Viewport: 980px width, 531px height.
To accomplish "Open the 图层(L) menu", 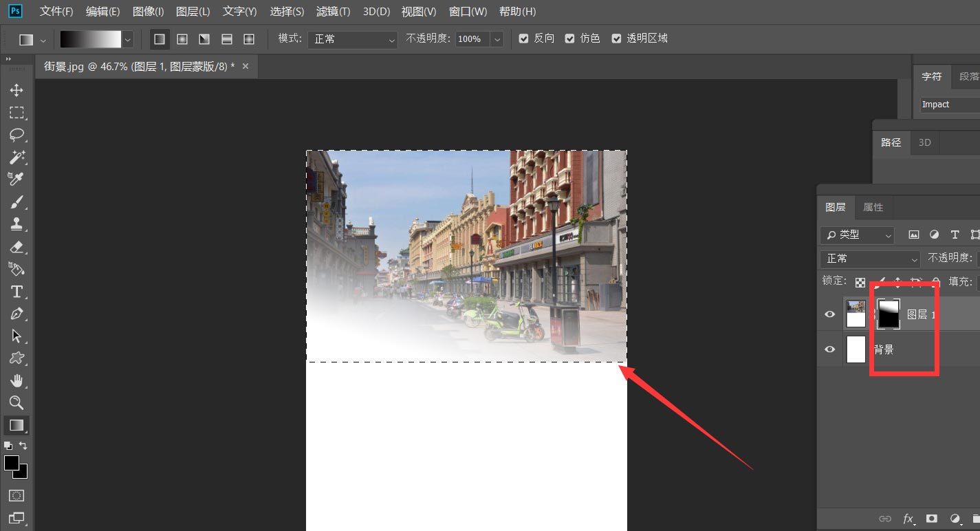I will (x=193, y=12).
